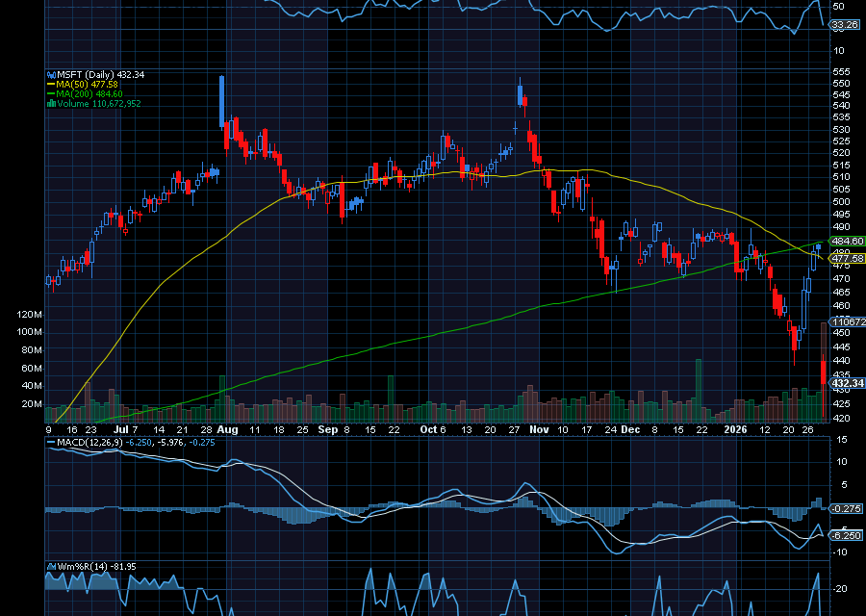Click the MACD line icon in the indicator pane
The width and height of the screenshot is (866, 616).
[49, 442]
